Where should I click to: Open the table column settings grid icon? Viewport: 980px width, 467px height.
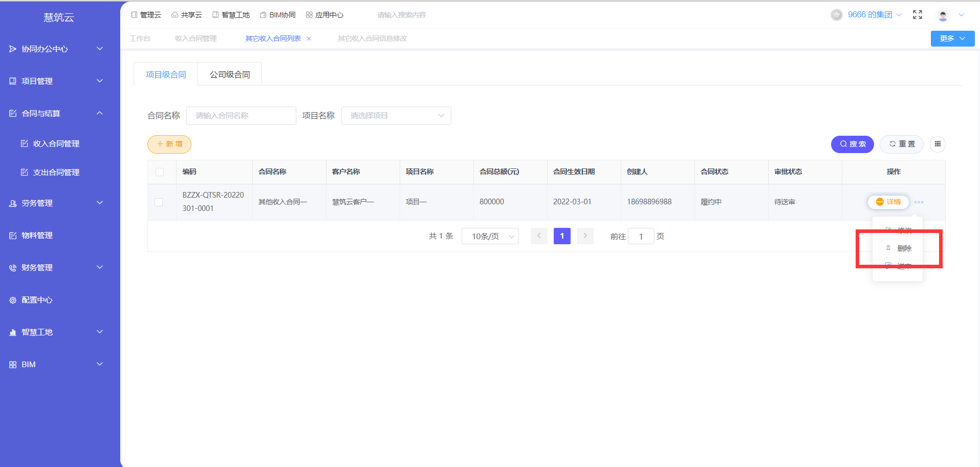[x=938, y=144]
